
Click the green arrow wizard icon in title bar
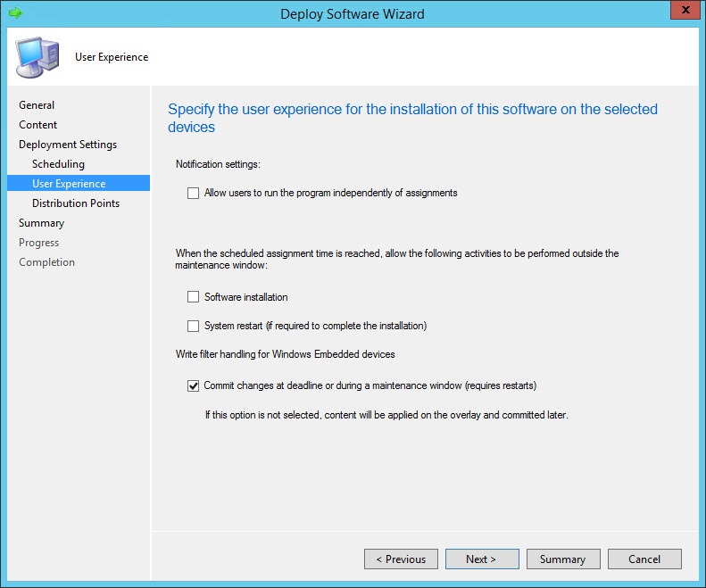pyautogui.click(x=14, y=13)
